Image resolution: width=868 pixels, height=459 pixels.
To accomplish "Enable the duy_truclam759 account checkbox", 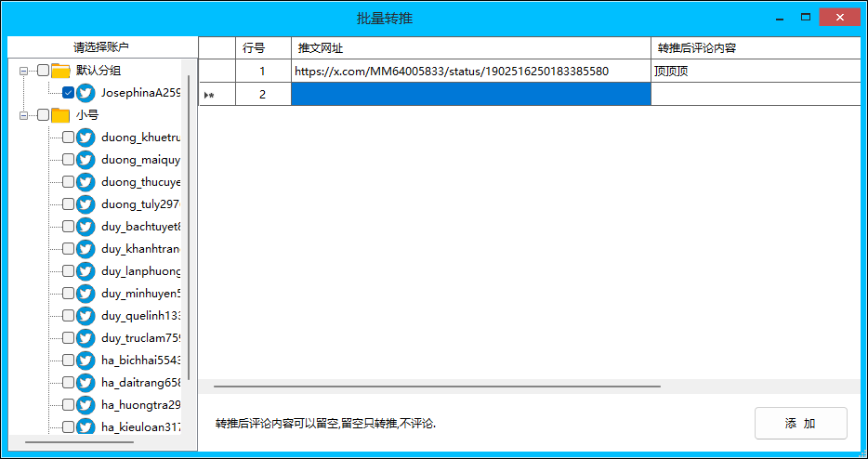I will click(68, 338).
